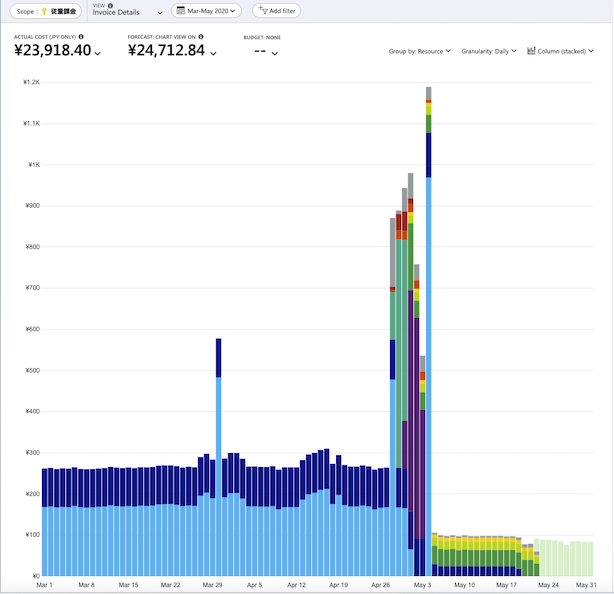This screenshot has height=594, width=614.
Task: Open the Mar-May 2020 date range selector
Action: 206,11
